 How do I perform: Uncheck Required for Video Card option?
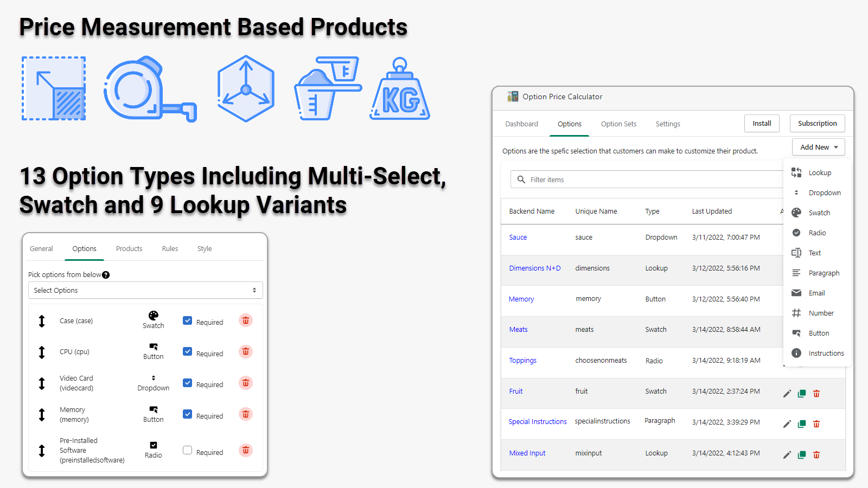pos(188,383)
